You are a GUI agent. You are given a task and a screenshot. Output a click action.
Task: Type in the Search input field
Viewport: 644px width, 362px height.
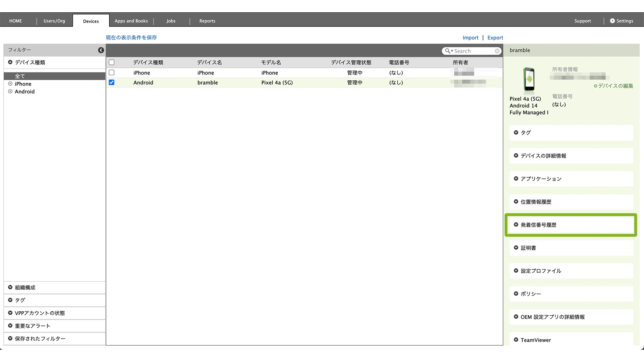pyautogui.click(x=473, y=51)
